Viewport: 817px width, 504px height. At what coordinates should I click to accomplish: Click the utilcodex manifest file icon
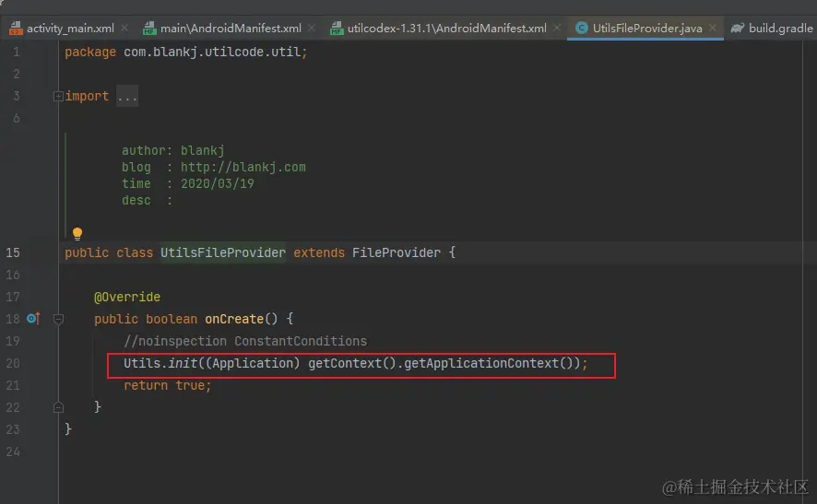point(337,29)
